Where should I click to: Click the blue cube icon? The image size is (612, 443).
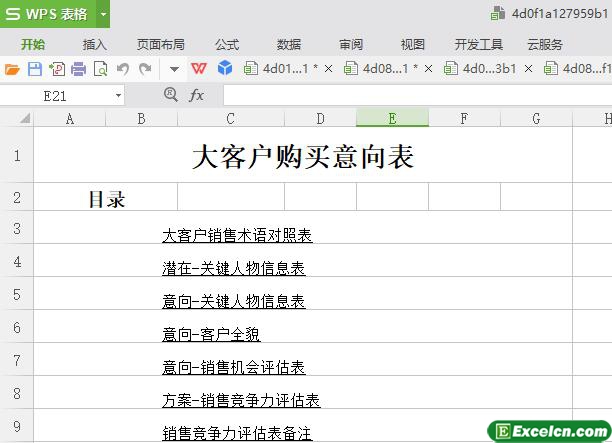pyautogui.click(x=225, y=68)
